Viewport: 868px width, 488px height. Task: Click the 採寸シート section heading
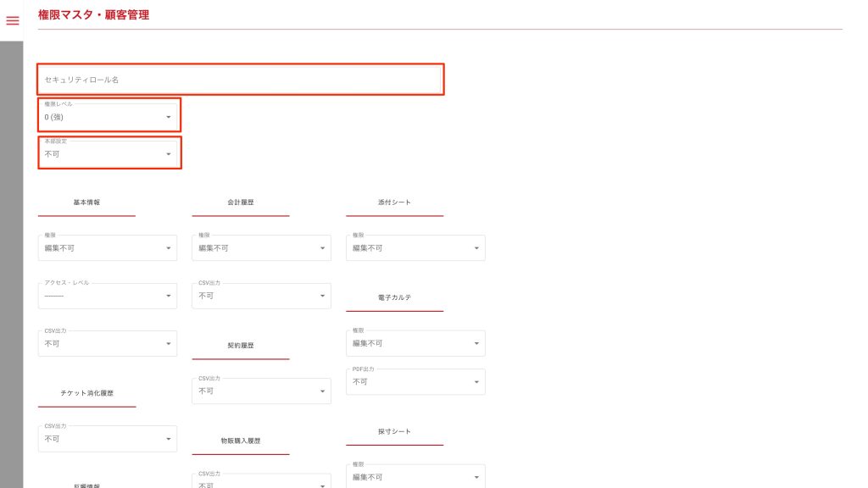click(394, 432)
